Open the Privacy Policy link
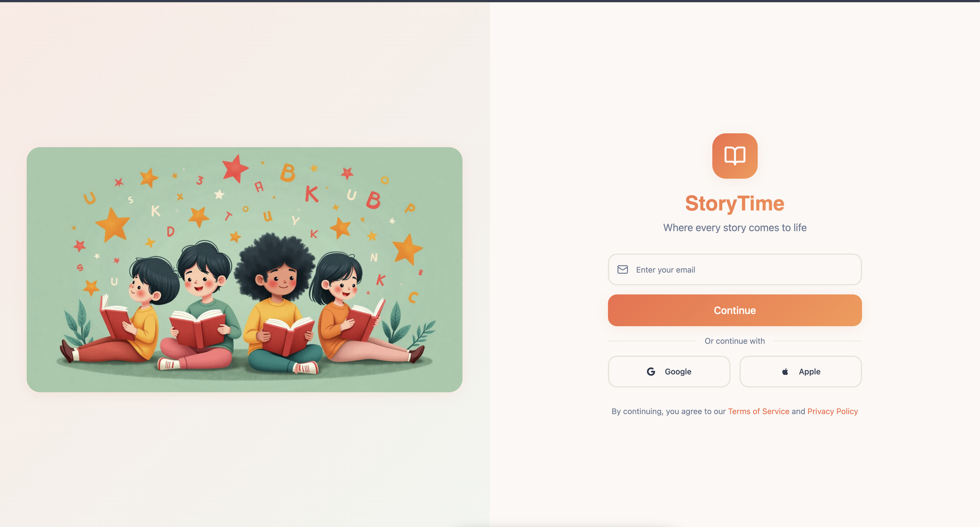The height and width of the screenshot is (527, 980). pyautogui.click(x=832, y=411)
